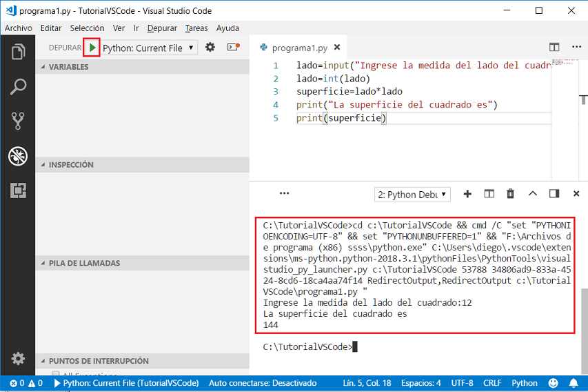Open the Depurar menu

click(162, 28)
